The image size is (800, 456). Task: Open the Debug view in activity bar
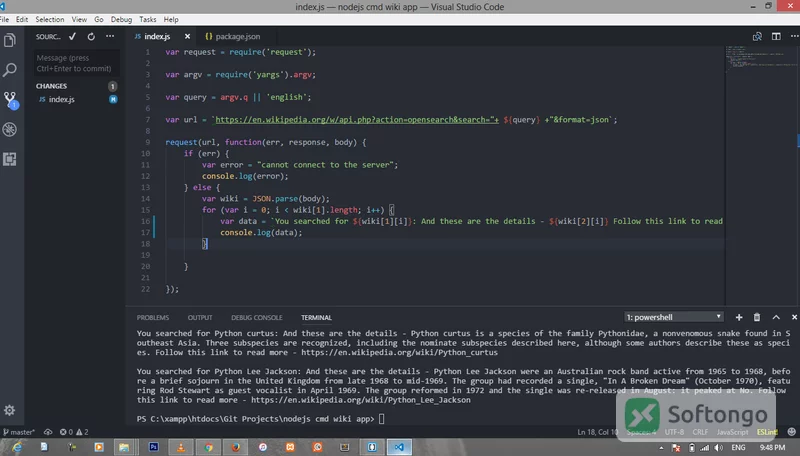10,130
